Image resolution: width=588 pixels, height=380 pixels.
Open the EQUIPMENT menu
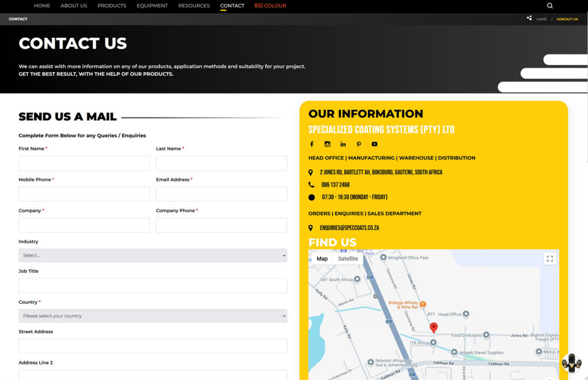[x=152, y=6]
